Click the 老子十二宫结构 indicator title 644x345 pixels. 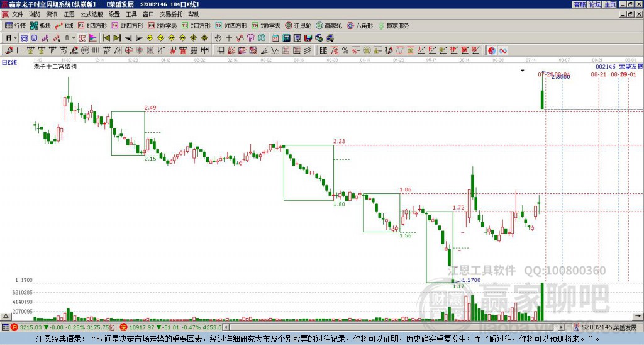(x=55, y=66)
